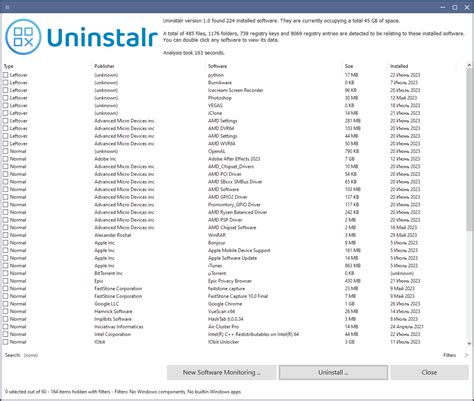Click the Intel Corporation publisher cell
This screenshot has height=401, width=474.
(113, 334)
